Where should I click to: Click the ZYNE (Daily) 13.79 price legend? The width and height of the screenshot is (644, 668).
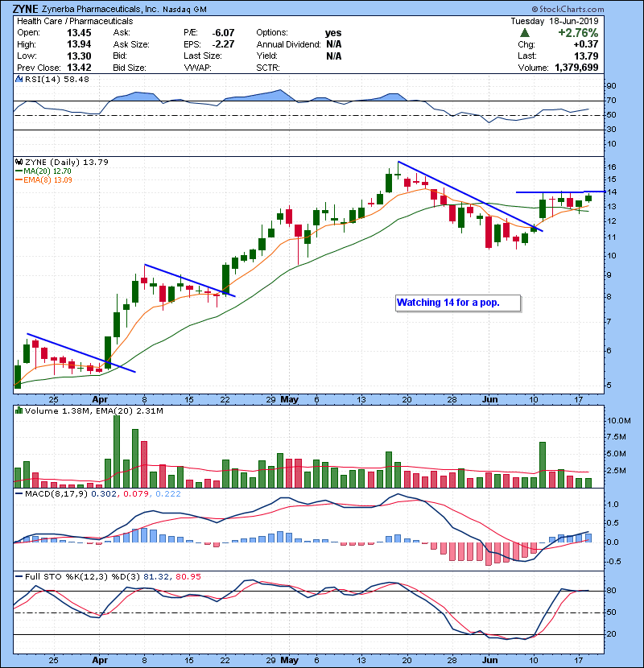point(67,163)
